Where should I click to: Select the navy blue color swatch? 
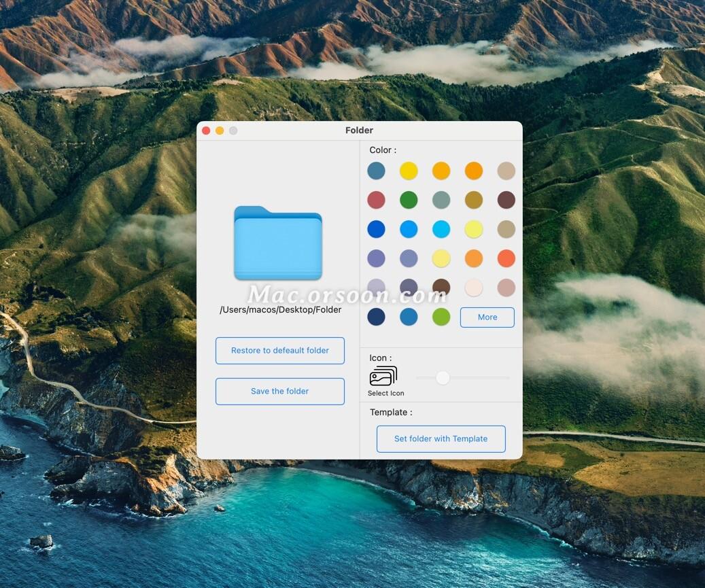(376, 317)
